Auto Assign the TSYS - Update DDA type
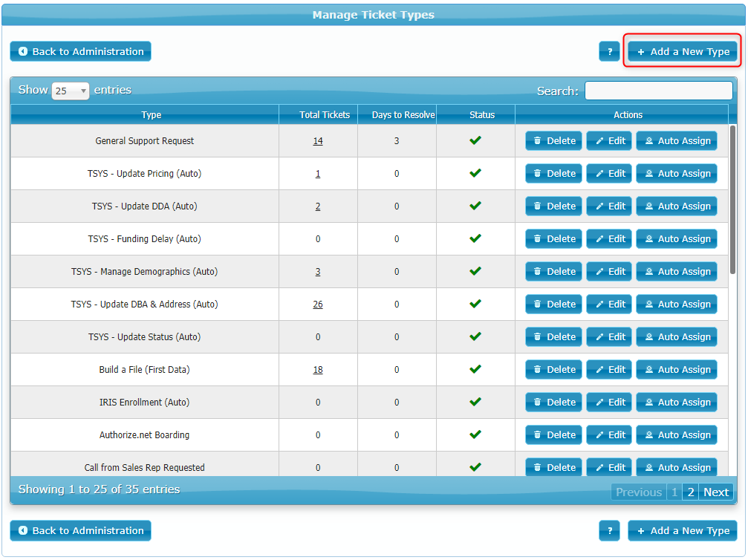This screenshot has height=560, width=748. (x=676, y=206)
